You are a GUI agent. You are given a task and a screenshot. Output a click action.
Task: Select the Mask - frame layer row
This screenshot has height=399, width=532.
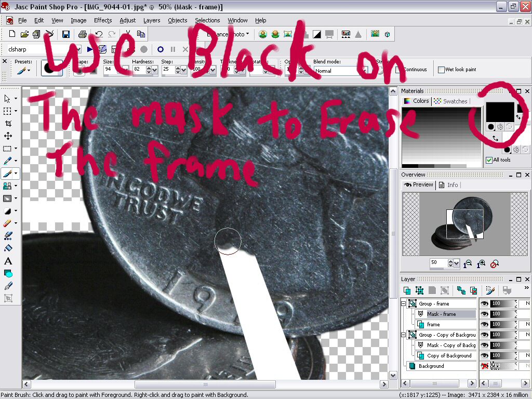click(x=446, y=314)
